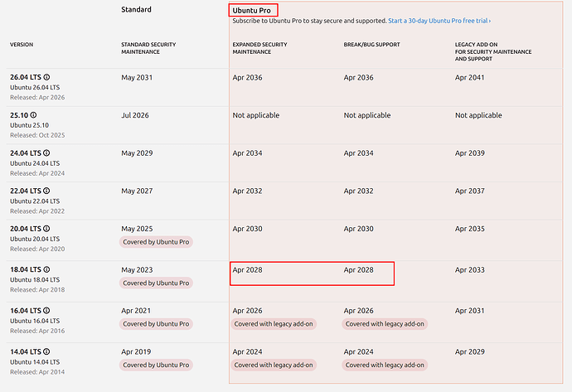This screenshot has width=572, height=392.
Task: Click Apr 2030 expanded security date
Action: point(247,229)
